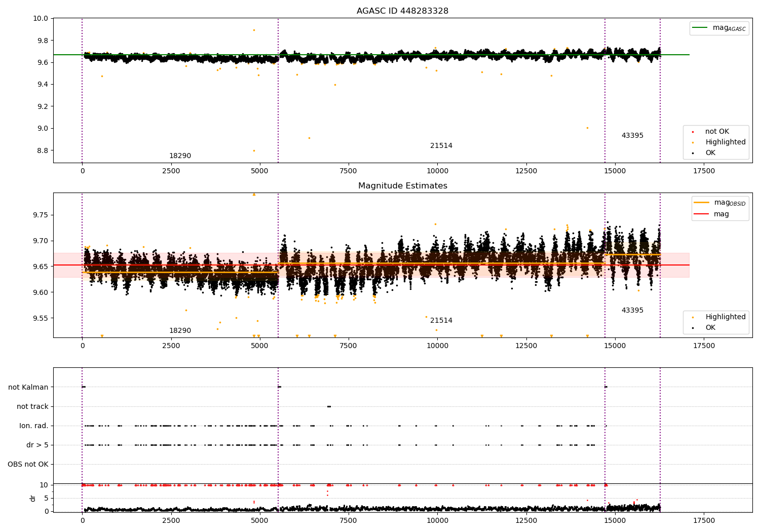Select the not OK legend entry
760x532 pixels.
[717, 132]
